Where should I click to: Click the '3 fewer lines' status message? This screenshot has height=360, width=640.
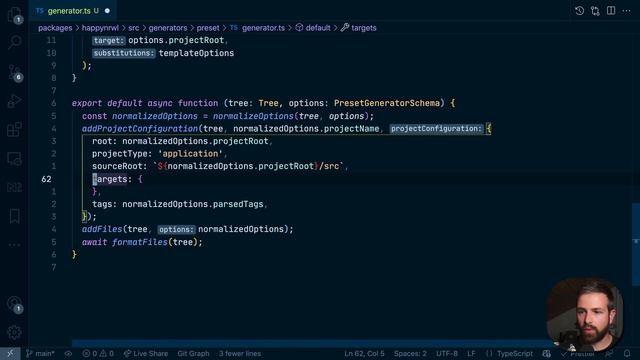tap(240, 353)
